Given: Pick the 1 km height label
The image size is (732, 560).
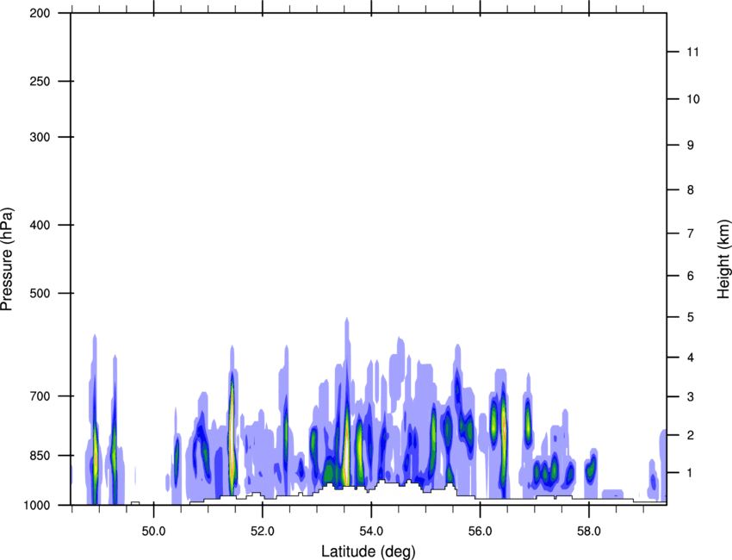Looking at the screenshot, I should 691,473.
